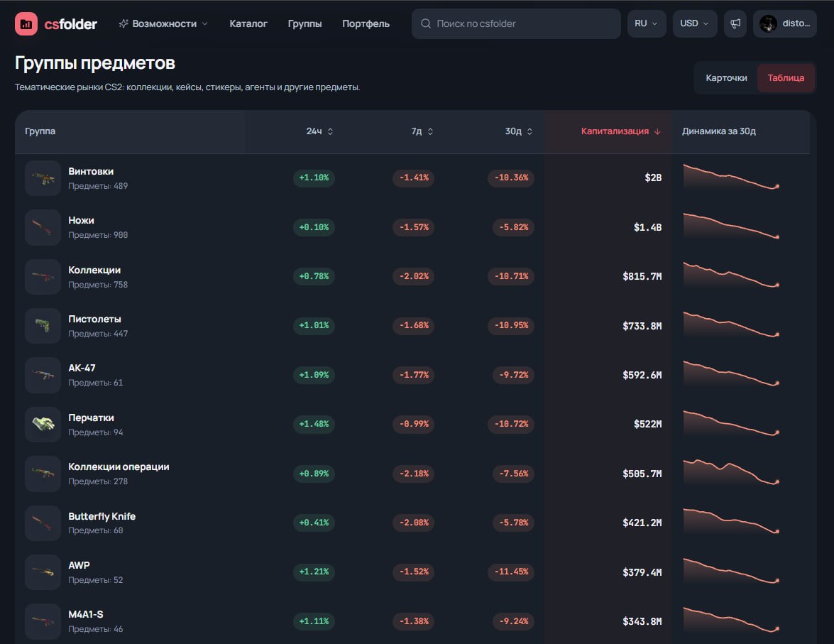Click the Коллекции item thumbnail
The height and width of the screenshot is (644, 834).
point(43,277)
